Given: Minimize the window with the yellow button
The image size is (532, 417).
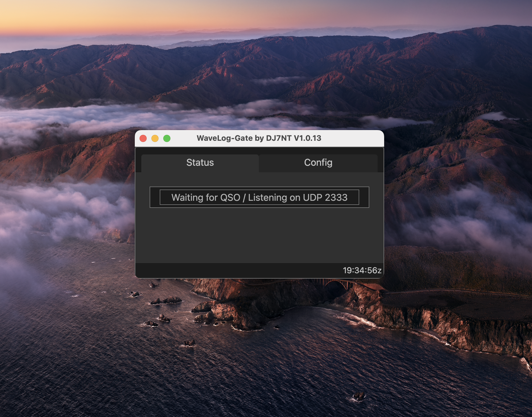Looking at the screenshot, I should coord(155,138).
